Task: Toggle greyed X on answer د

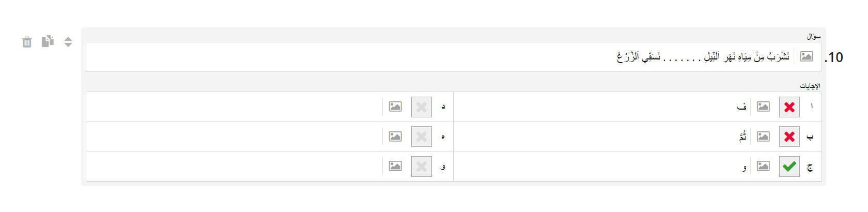Action: tap(422, 107)
